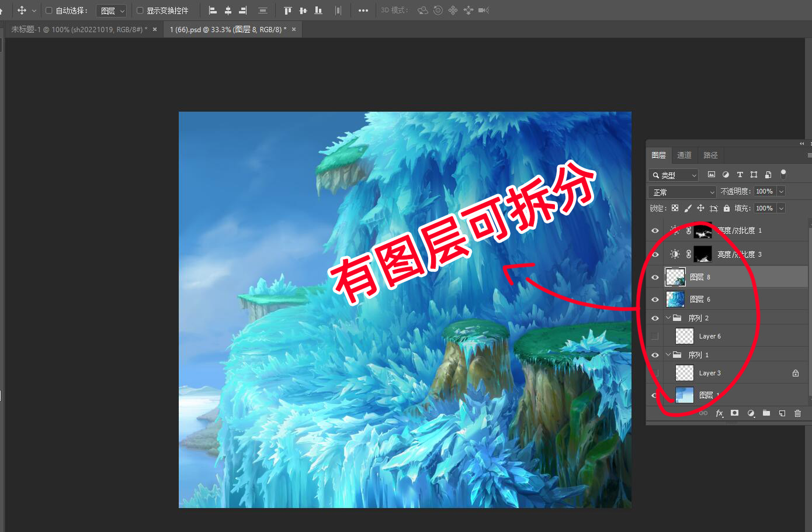Lock transparent pixels icon
Viewport: 812px width, 532px height.
point(675,208)
